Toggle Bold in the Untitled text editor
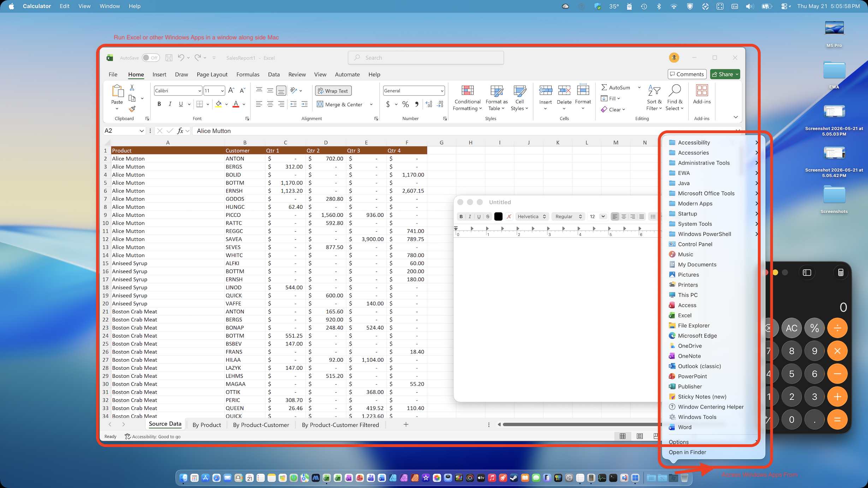 pyautogui.click(x=461, y=217)
